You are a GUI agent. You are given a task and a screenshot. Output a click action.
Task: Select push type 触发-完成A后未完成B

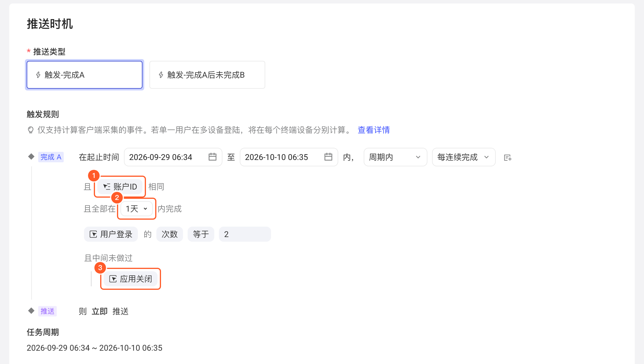pyautogui.click(x=207, y=75)
